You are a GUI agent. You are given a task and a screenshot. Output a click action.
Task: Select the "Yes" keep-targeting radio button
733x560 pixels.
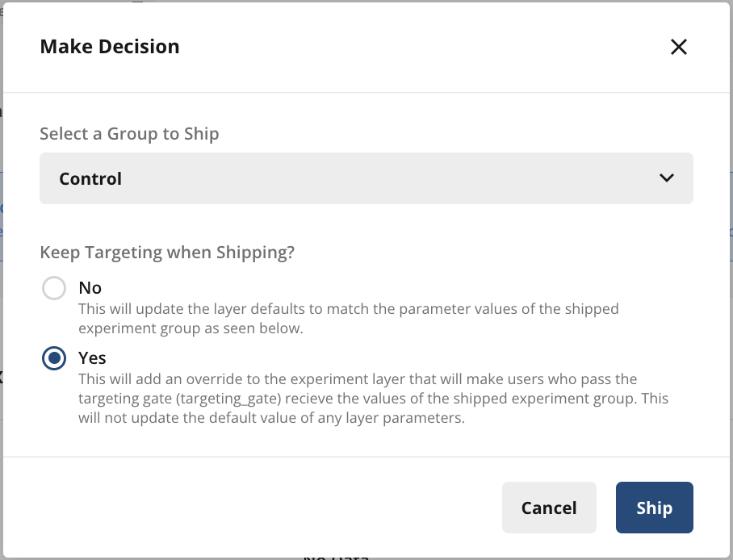click(x=53, y=358)
